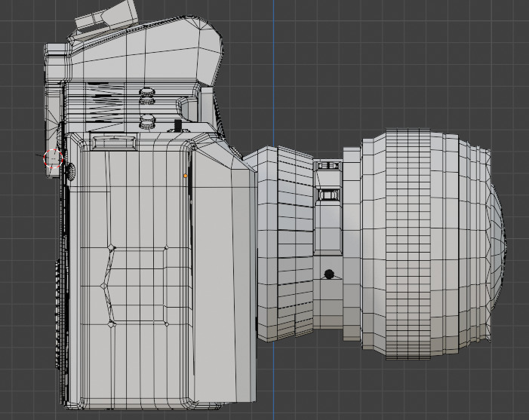The image size is (529, 420).
Task: Click the orange object origin dot
Action: [185, 176]
